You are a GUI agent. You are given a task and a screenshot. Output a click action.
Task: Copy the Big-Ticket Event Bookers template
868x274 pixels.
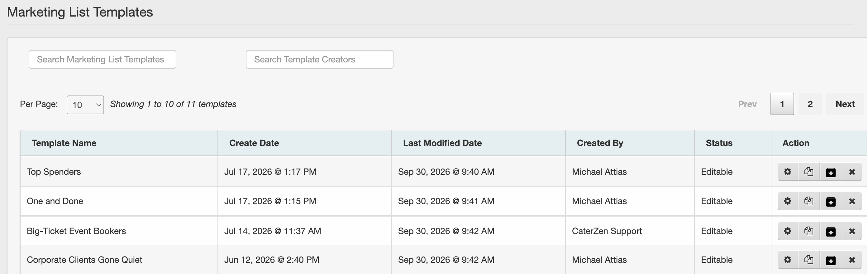click(x=809, y=231)
